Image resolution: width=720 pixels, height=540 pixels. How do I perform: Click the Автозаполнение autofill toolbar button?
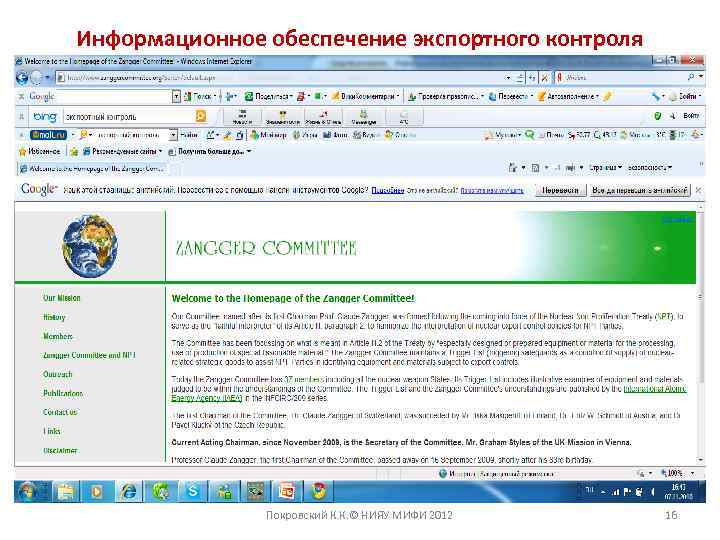[x=568, y=96]
